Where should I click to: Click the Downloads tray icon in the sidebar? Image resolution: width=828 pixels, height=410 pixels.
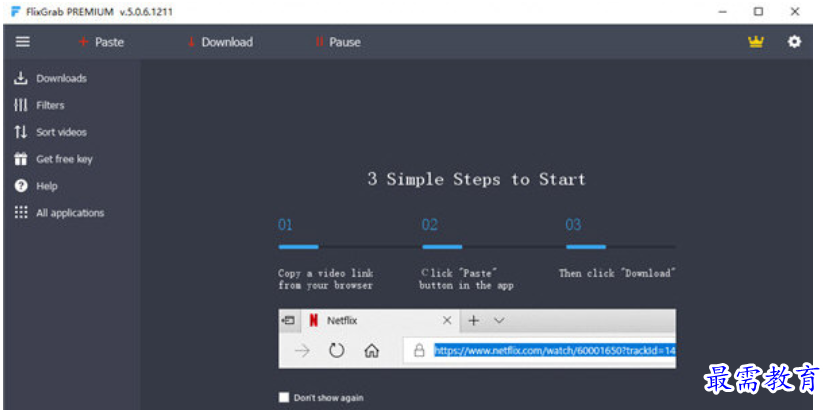pyautogui.click(x=21, y=78)
